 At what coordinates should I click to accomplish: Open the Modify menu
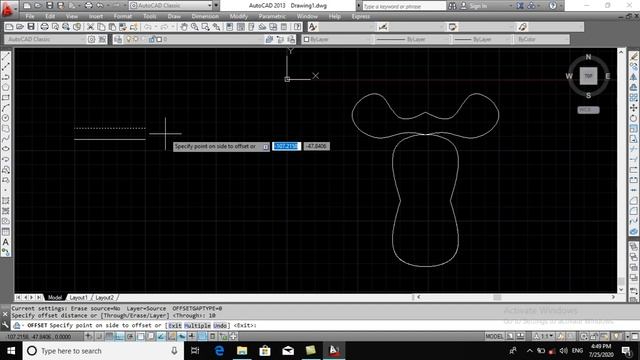pyautogui.click(x=238, y=16)
